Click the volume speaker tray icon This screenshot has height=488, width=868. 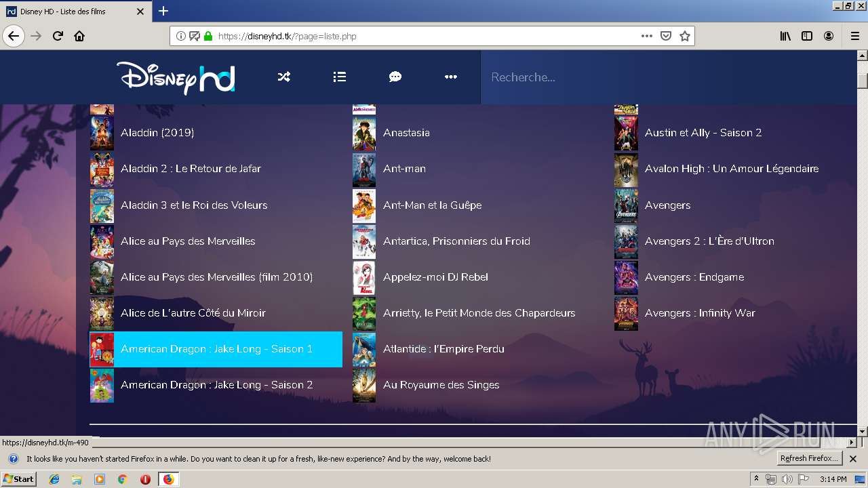pos(787,479)
